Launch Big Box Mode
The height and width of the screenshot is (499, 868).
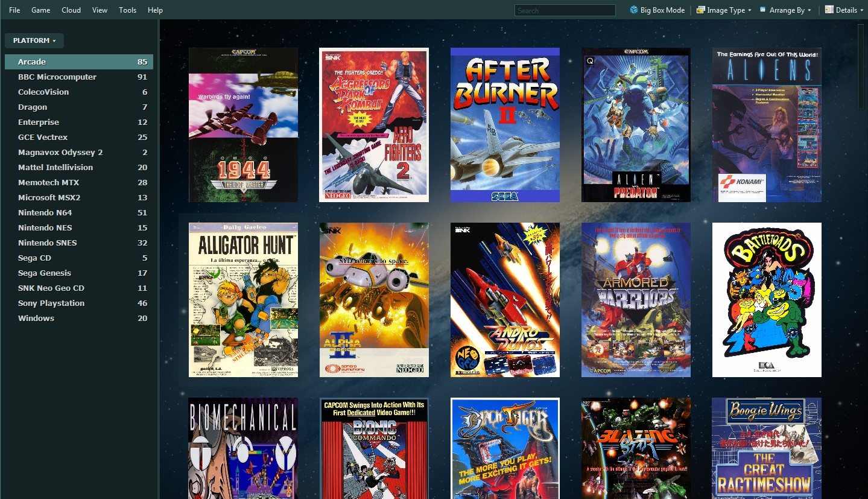coord(657,10)
